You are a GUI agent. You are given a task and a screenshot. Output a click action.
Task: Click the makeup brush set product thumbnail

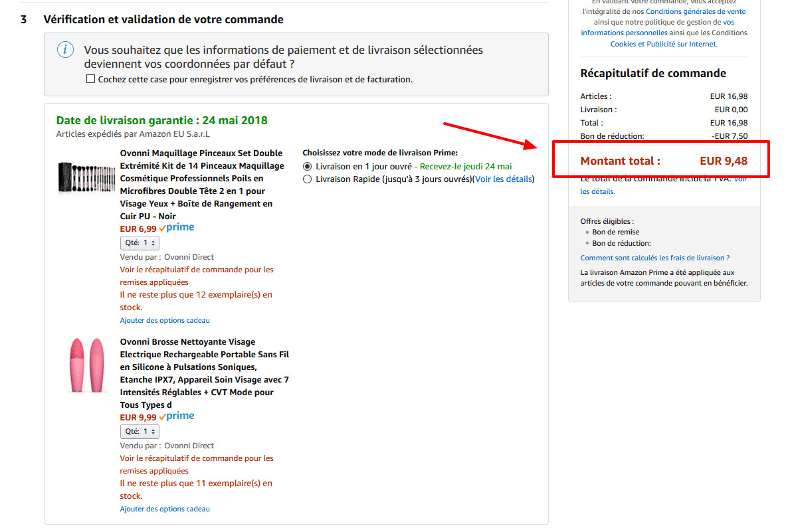[x=87, y=177]
